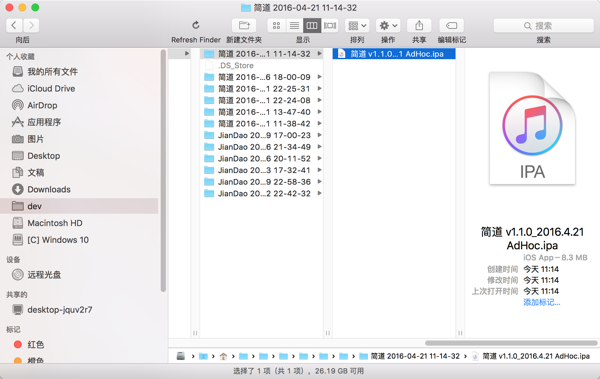
Task: Select folder JianDao 20...3 17-32-41
Action: pos(262,170)
